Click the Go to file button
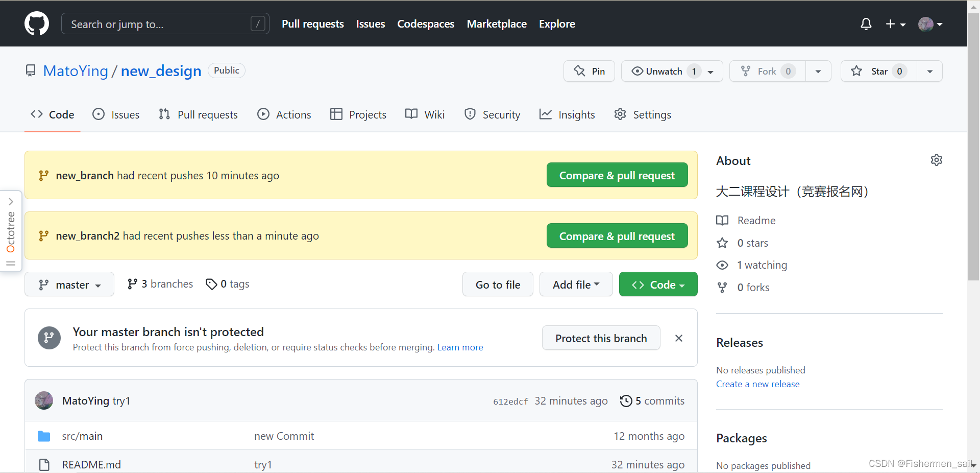 tap(498, 285)
